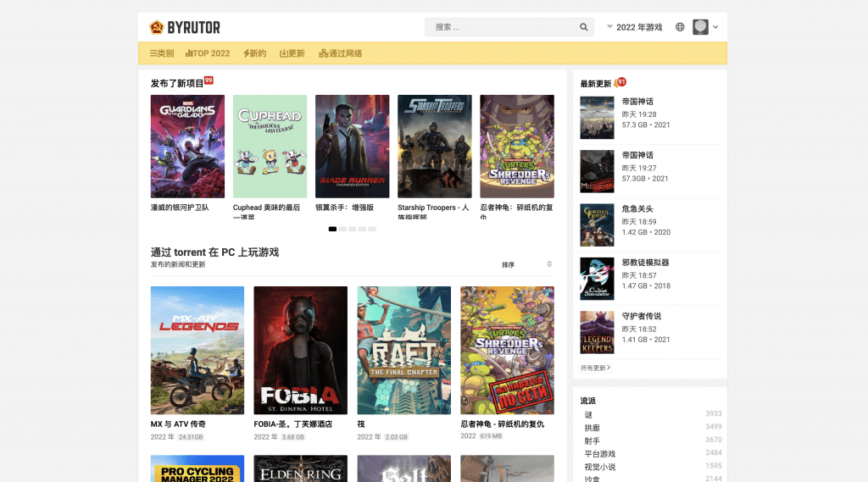The width and height of the screenshot is (868, 482).
Task: Click the Legend of Keepers thumbnail
Action: click(x=597, y=333)
